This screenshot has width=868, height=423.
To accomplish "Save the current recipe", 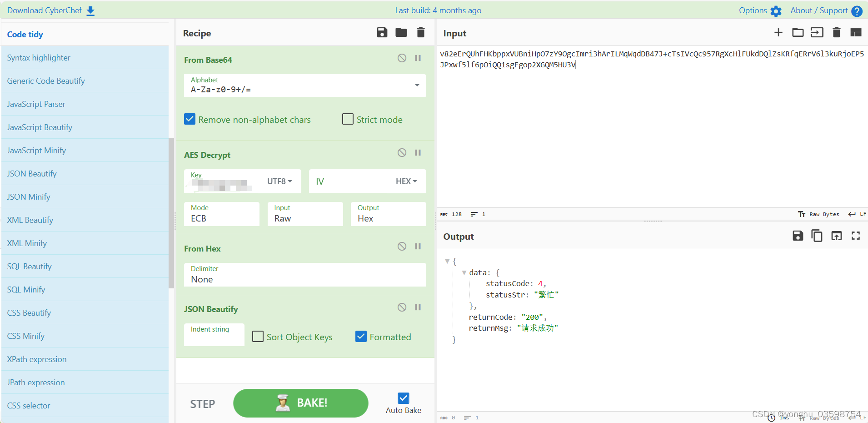I will click(382, 32).
